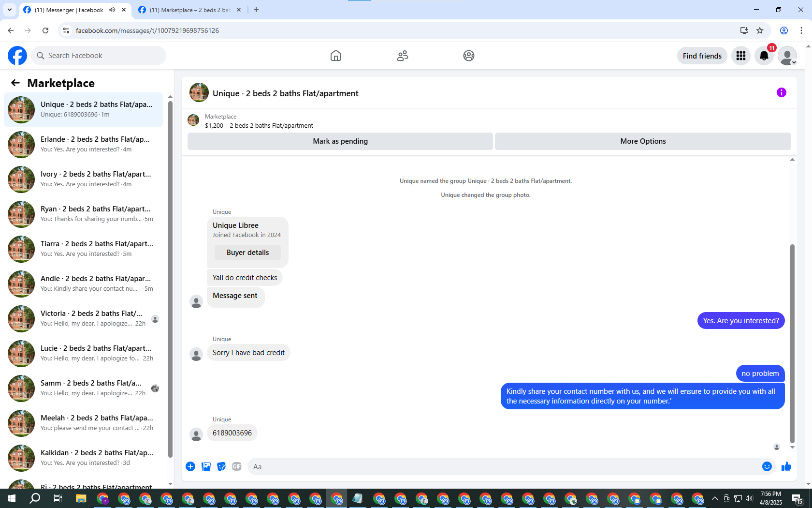Reload the page
This screenshot has height=508, width=812.
[45, 30]
